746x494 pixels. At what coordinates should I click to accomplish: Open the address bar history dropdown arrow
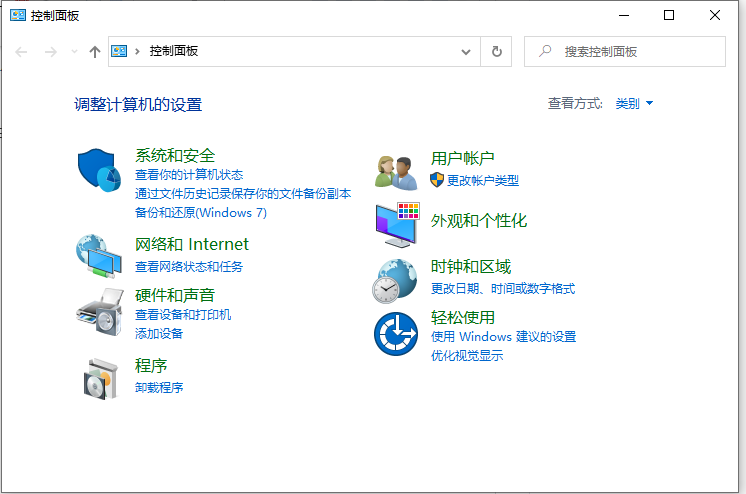[466, 51]
